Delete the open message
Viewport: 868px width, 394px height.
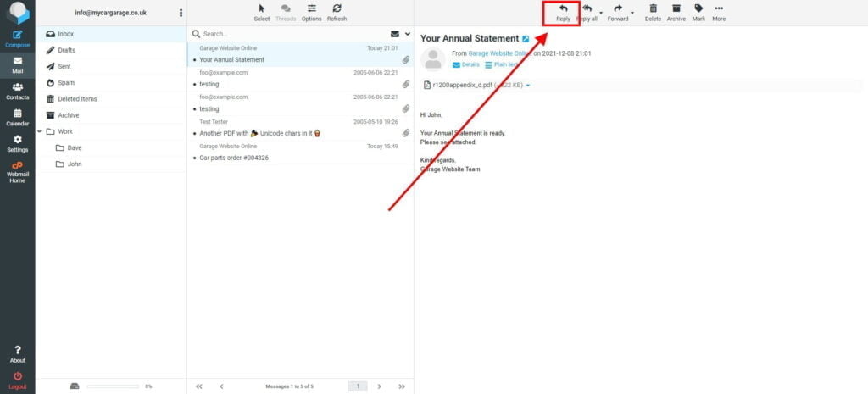[654, 13]
